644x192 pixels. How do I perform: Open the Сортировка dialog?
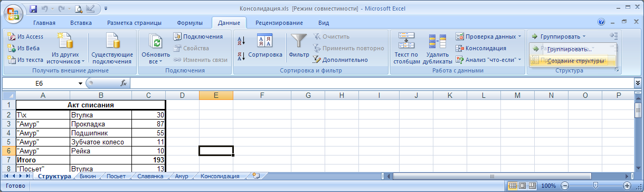click(x=265, y=47)
